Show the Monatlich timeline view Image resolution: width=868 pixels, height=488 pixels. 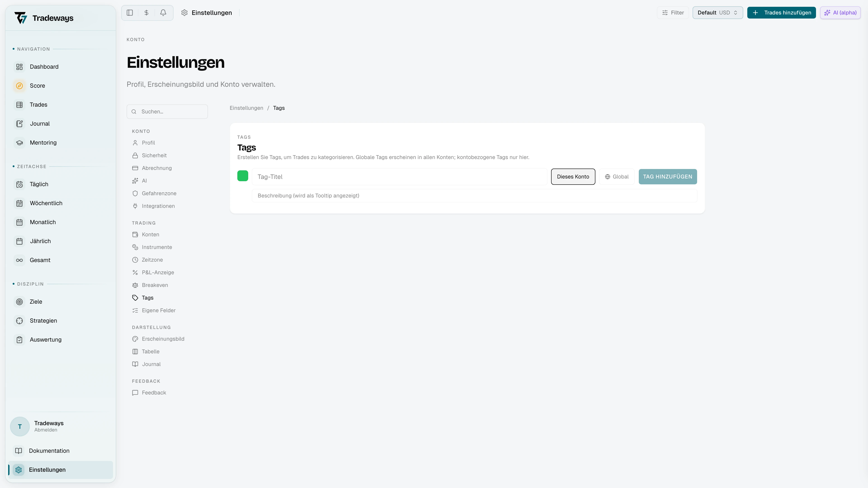(61, 222)
